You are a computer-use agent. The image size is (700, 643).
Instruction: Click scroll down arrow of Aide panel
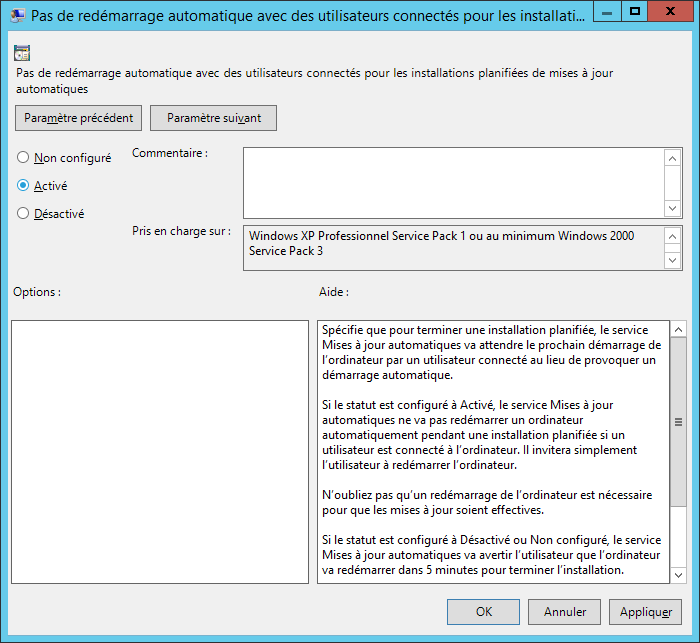(679, 575)
